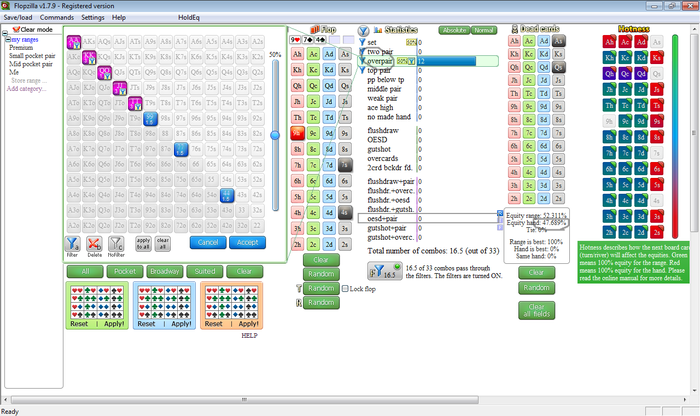700x416 pixels.
Task: Open the HoldEq menu
Action: click(189, 17)
